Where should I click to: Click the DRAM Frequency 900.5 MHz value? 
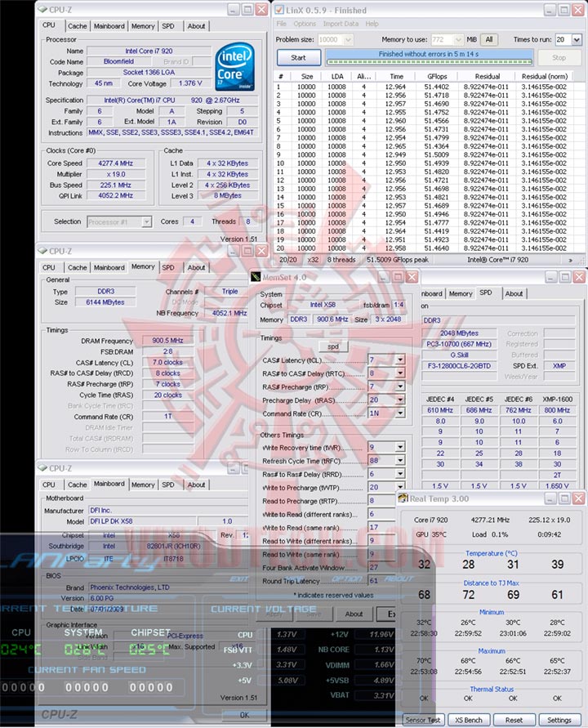pos(167,341)
